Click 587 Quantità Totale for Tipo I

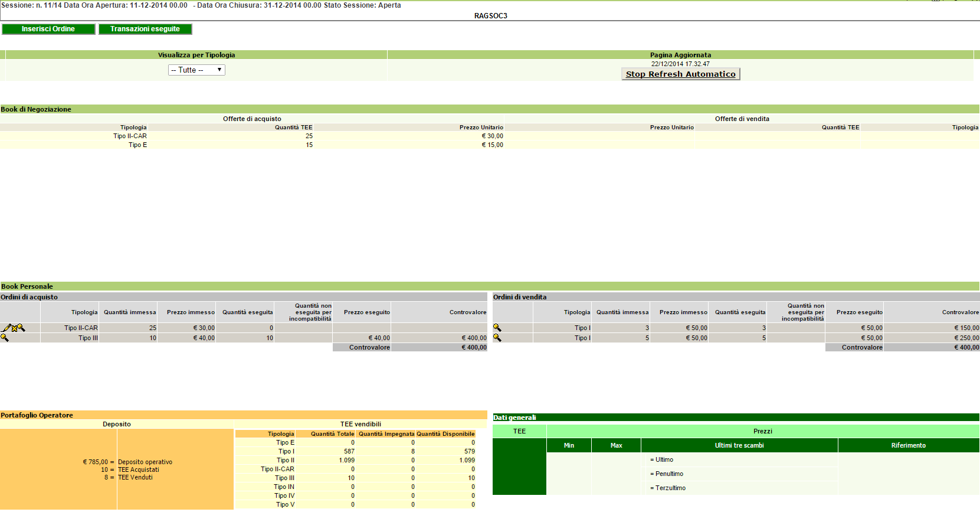[x=349, y=451]
